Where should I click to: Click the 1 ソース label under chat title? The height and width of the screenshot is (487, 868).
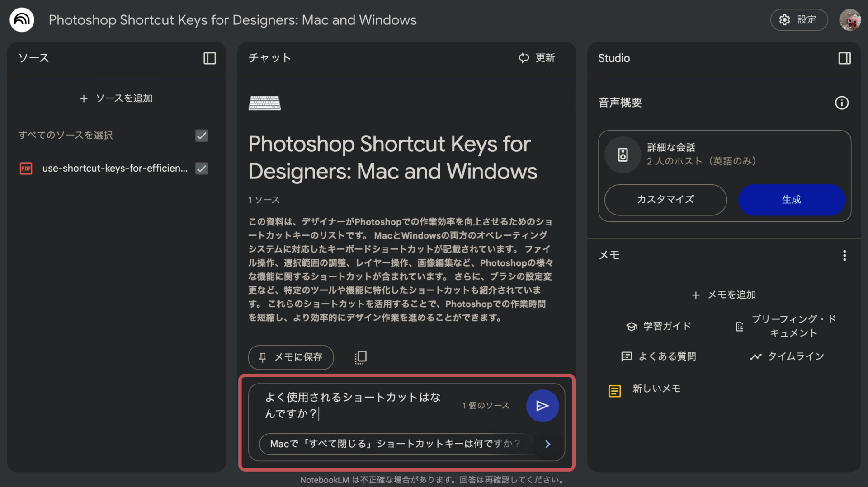click(x=264, y=200)
